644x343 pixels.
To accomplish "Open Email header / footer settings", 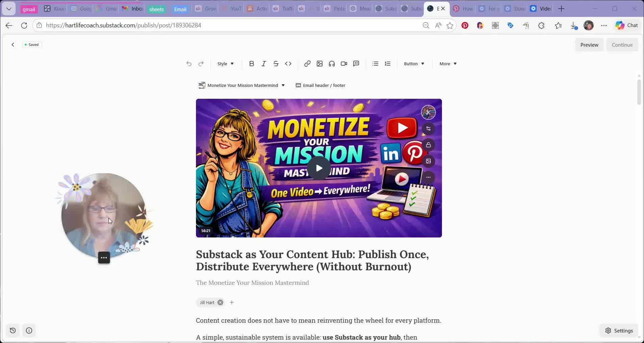I will click(x=320, y=85).
